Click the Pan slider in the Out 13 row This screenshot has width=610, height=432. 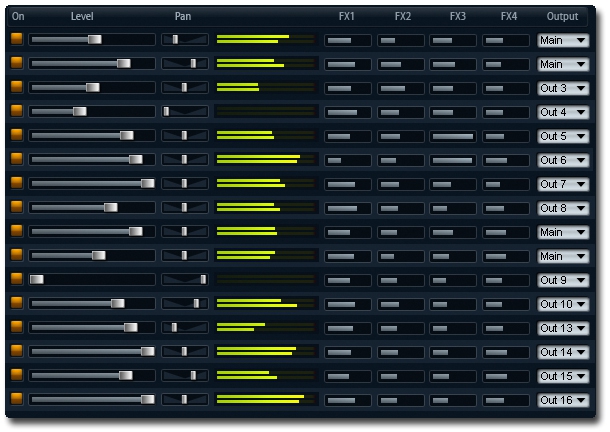174,328
